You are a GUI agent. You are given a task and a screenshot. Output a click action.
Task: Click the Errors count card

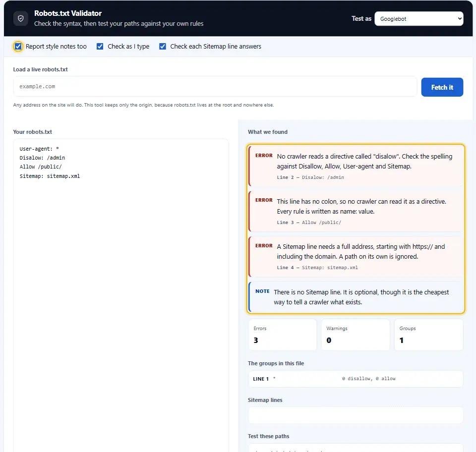(x=282, y=335)
